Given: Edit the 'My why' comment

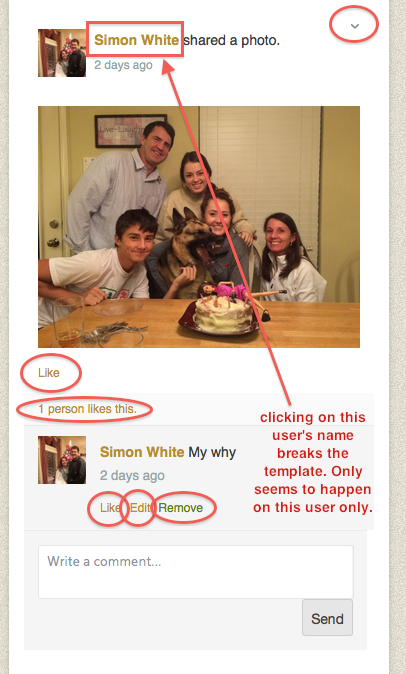Looking at the screenshot, I should [139, 508].
